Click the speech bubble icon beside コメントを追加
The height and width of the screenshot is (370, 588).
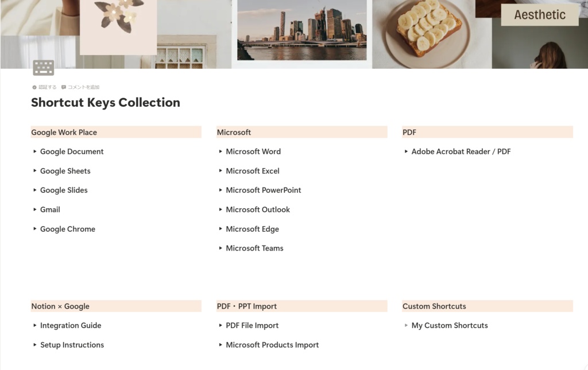(x=64, y=87)
